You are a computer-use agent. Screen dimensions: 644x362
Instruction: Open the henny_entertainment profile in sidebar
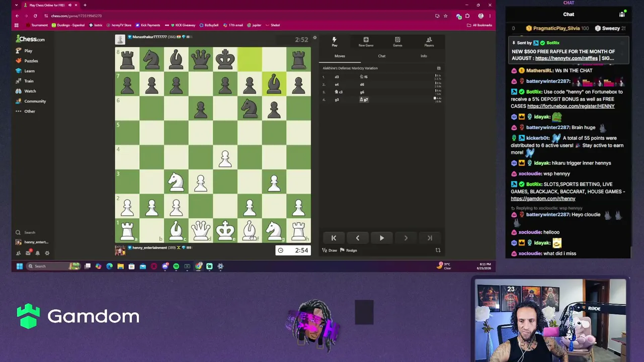coord(32,242)
